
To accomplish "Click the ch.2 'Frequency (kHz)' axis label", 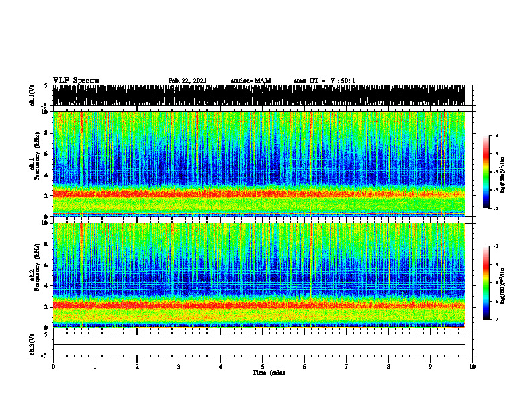I will (x=37, y=267).
